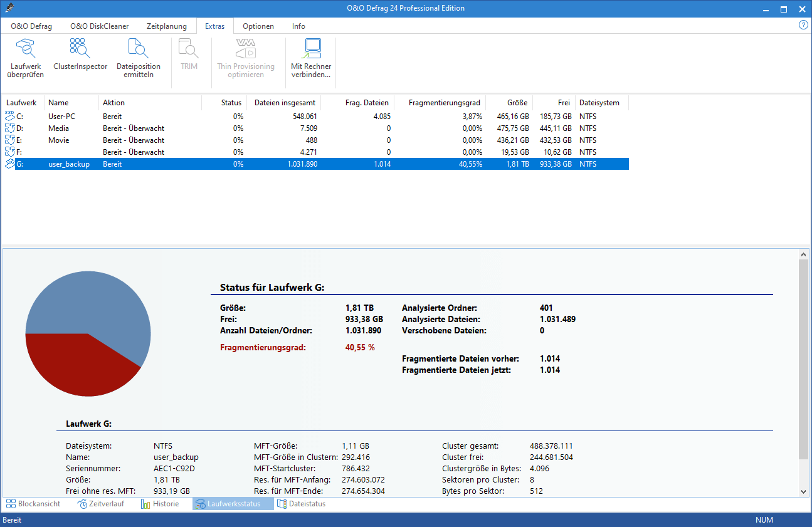Sort by Fragmentierungsgrad column header
Image resolution: width=812 pixels, height=527 pixels.
pyautogui.click(x=444, y=103)
